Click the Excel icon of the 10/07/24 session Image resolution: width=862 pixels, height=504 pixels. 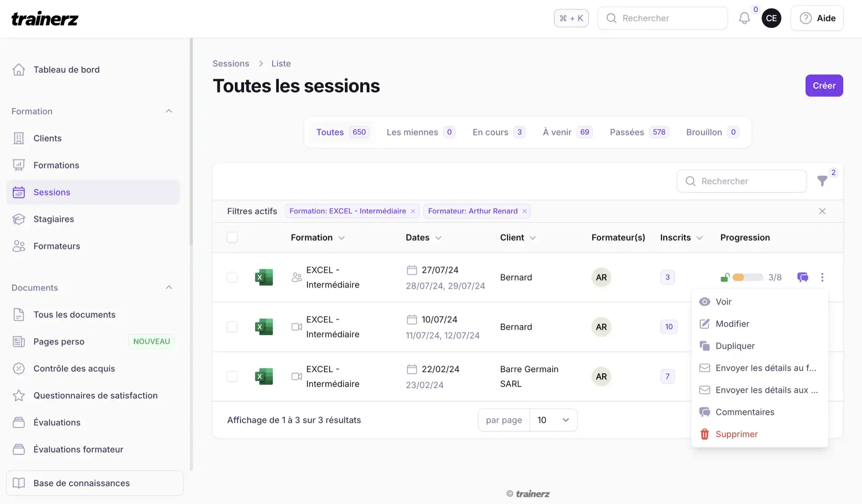(264, 327)
